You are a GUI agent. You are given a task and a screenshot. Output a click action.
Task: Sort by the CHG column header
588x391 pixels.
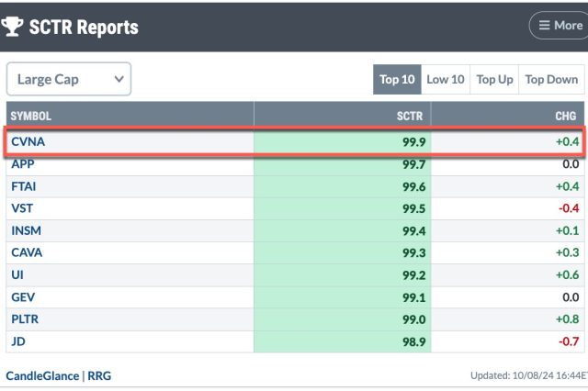click(566, 117)
